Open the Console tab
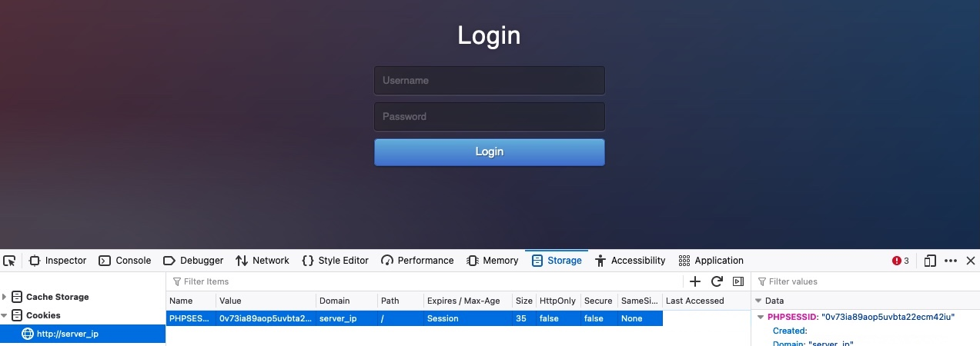 pyautogui.click(x=125, y=261)
